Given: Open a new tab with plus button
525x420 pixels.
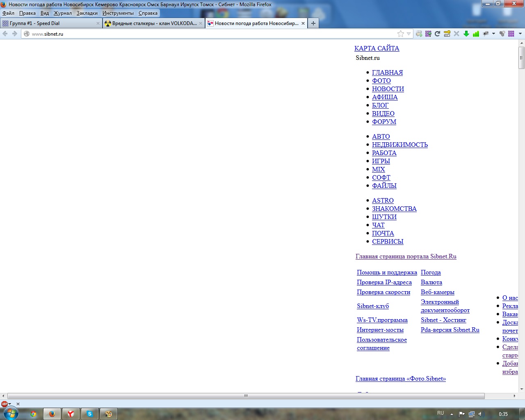Looking at the screenshot, I should pyautogui.click(x=313, y=23).
